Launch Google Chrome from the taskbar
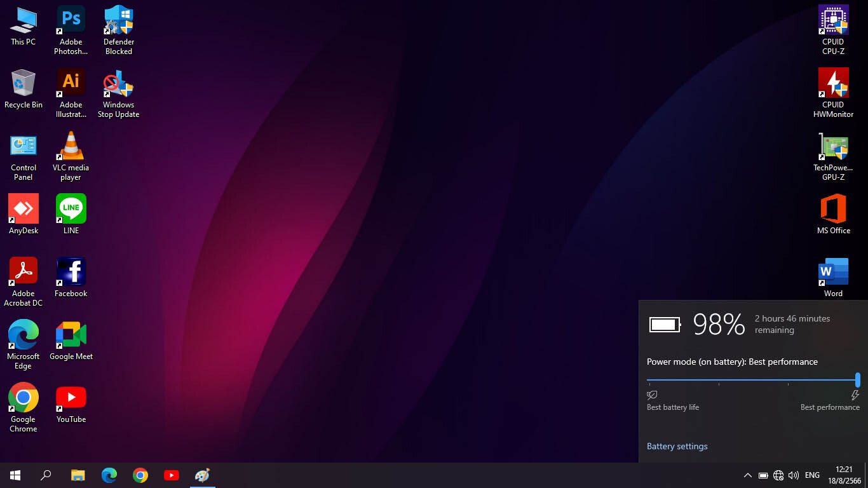The height and width of the screenshot is (488, 868). click(140, 475)
